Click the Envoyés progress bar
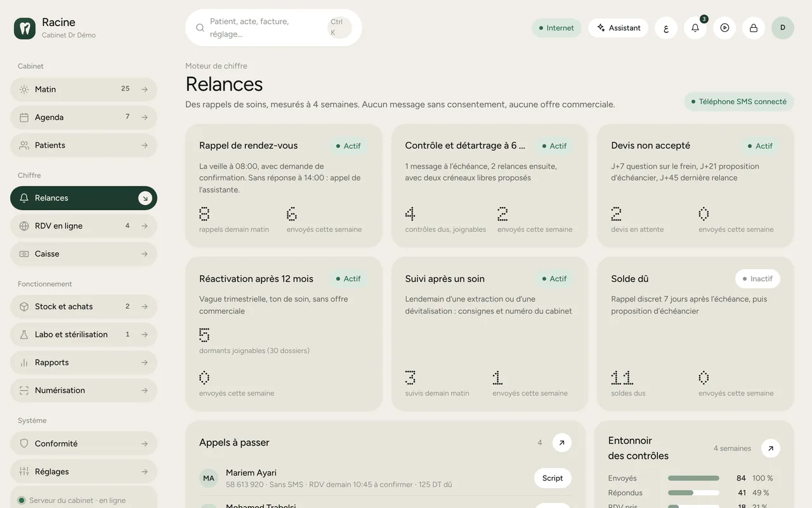The height and width of the screenshot is (508, 812). [693, 478]
